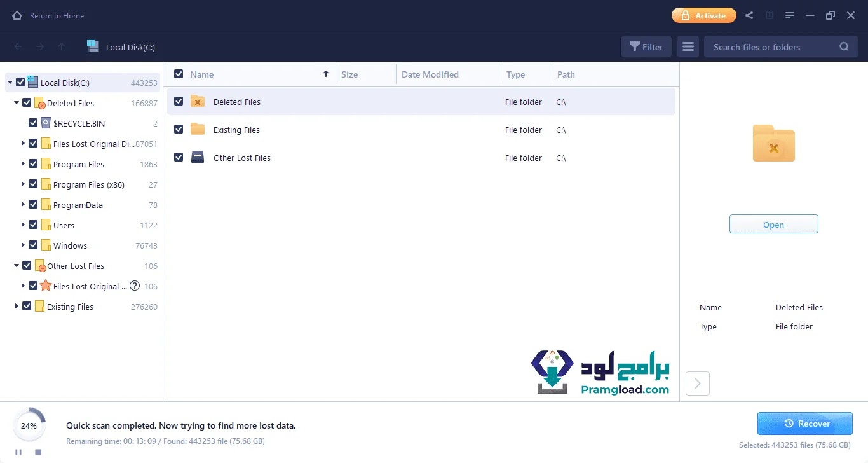Expand the Program Files (x86) tree node

click(x=24, y=184)
